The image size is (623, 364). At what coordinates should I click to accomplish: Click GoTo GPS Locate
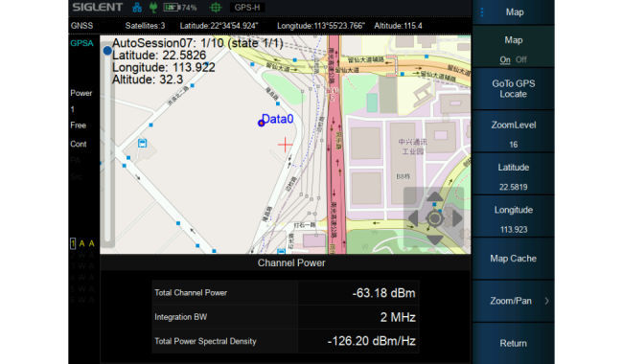click(x=513, y=89)
